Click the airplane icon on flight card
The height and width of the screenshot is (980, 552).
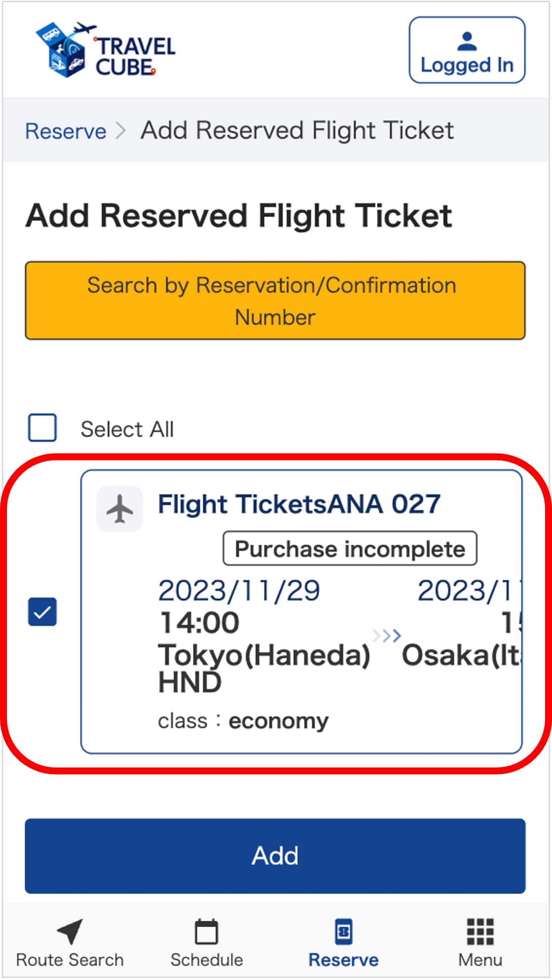[119, 509]
